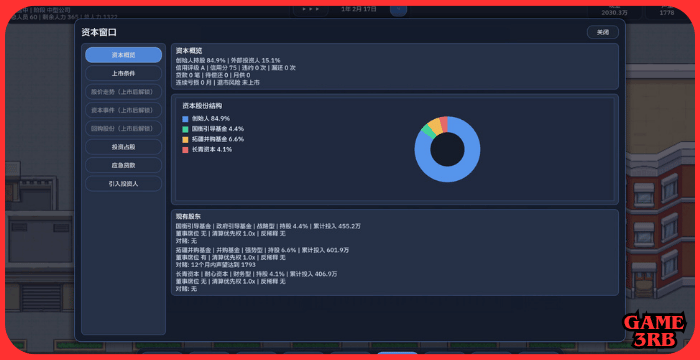Click the 现有股东 section heading
This screenshot has height=360, width=700.
point(188,216)
